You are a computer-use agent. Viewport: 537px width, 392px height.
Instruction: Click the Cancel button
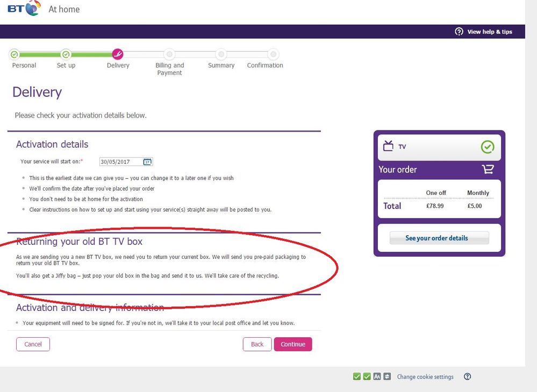33,344
